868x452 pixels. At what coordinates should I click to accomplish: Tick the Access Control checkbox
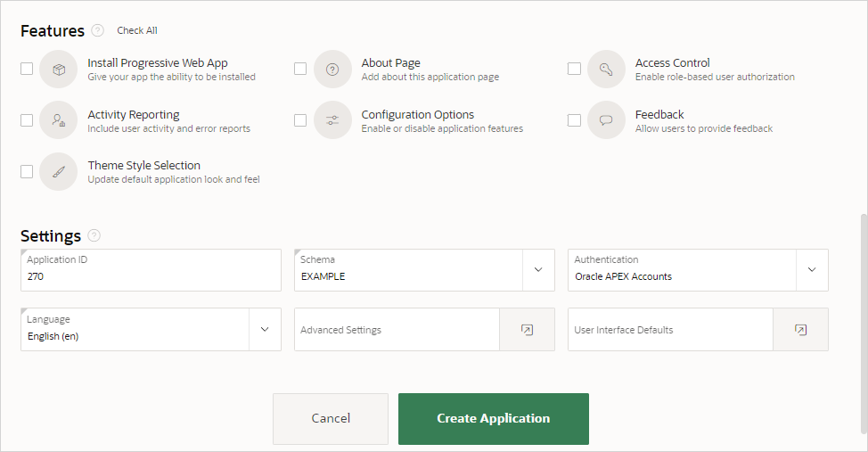(574, 69)
